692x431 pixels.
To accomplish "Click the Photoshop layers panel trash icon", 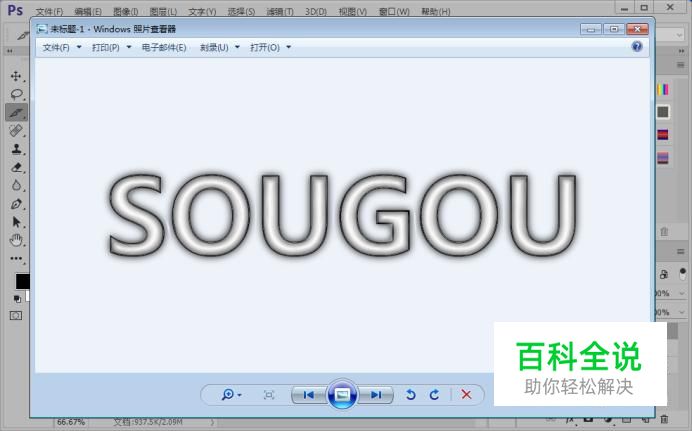I will [664, 420].
